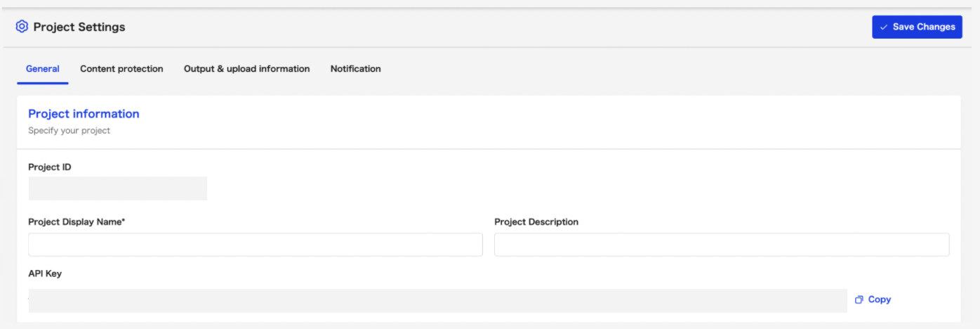Image resolution: width=980 pixels, height=329 pixels.
Task: Click the Project ID label
Action: click(x=50, y=167)
